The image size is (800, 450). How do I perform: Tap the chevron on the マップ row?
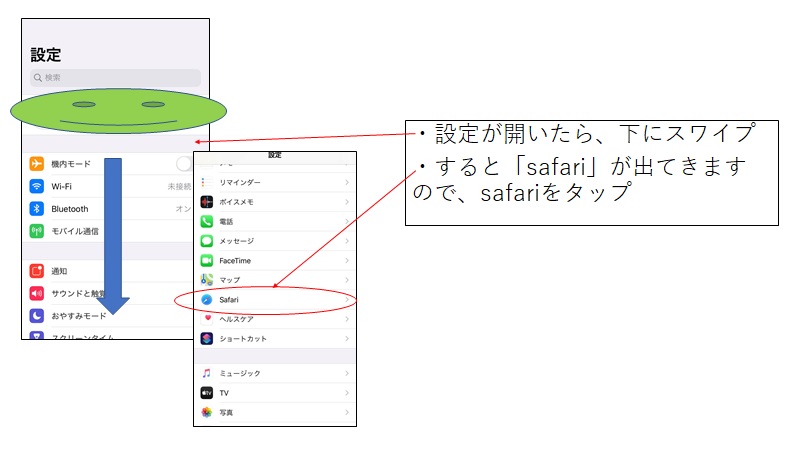point(347,280)
